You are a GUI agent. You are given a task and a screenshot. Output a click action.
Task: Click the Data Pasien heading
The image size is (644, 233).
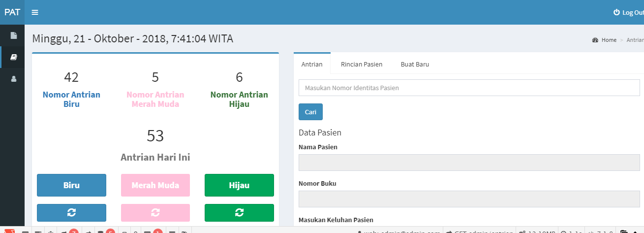coord(320,133)
